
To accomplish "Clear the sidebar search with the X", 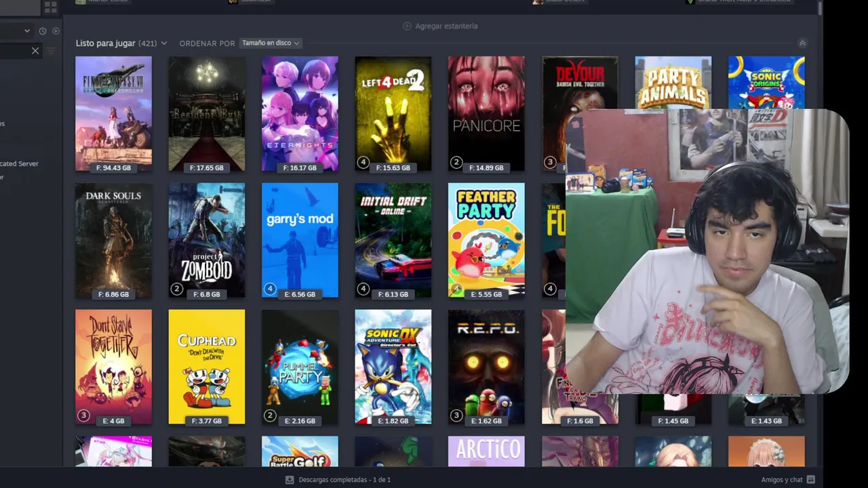I will [35, 51].
